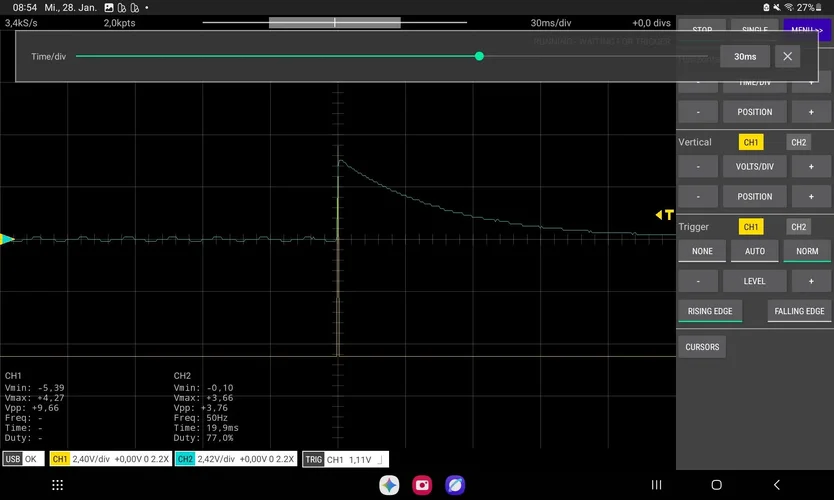Open the purple browser app icon
Screen dimensions: 834x500
[455, 485]
